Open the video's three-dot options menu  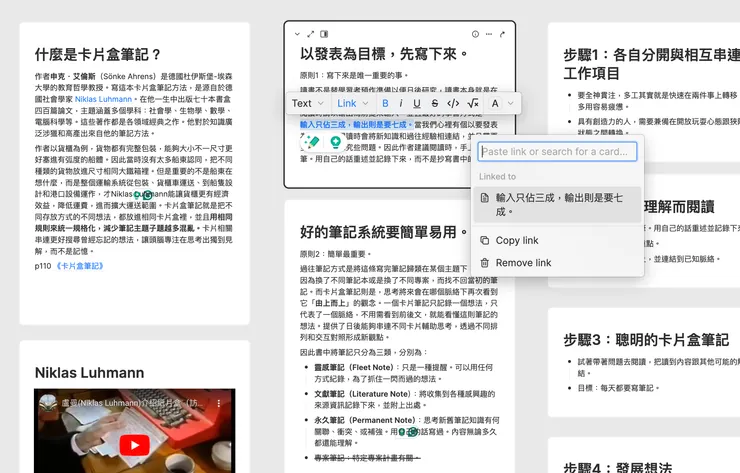pos(219,404)
